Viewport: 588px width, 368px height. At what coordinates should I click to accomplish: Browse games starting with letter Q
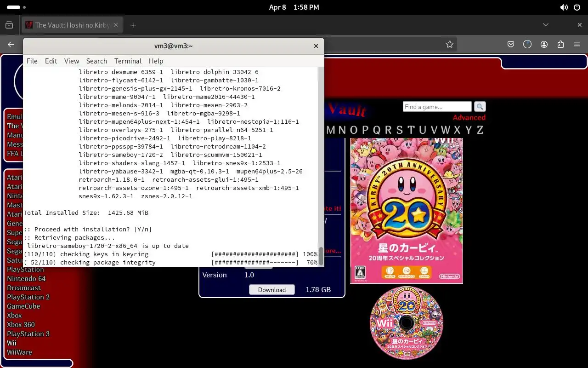[377, 130]
